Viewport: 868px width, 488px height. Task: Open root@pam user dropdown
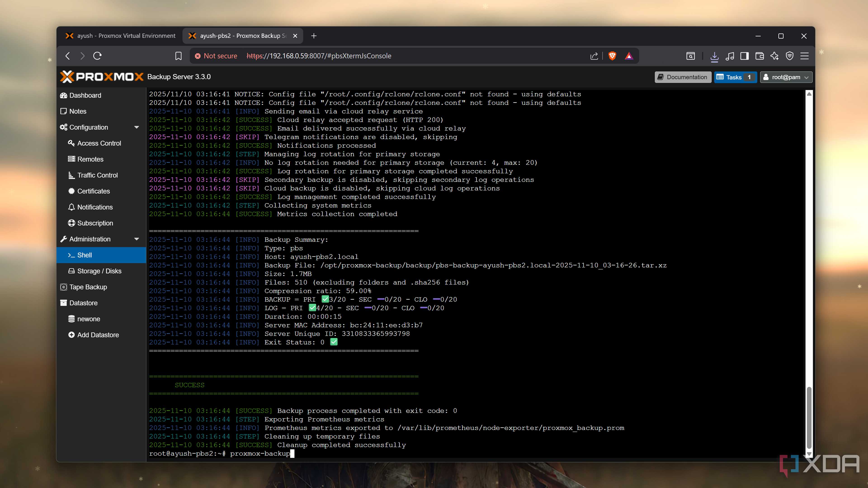(x=786, y=77)
